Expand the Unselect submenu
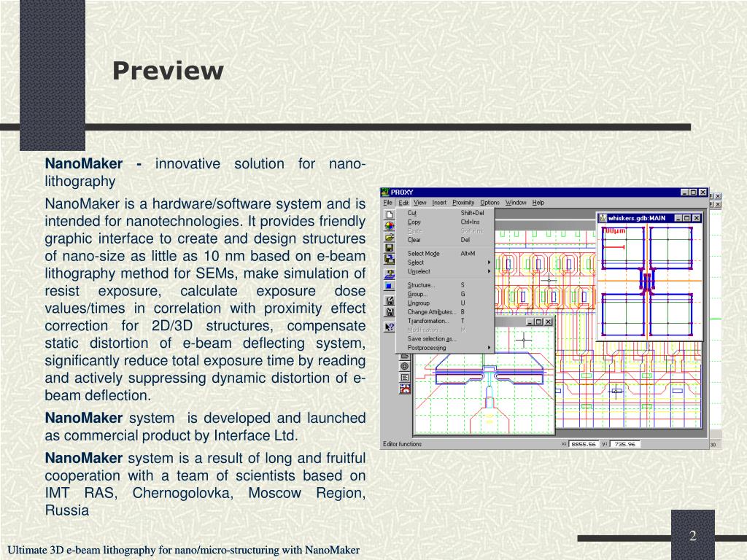Image resolution: width=747 pixels, height=560 pixels. tap(445, 271)
